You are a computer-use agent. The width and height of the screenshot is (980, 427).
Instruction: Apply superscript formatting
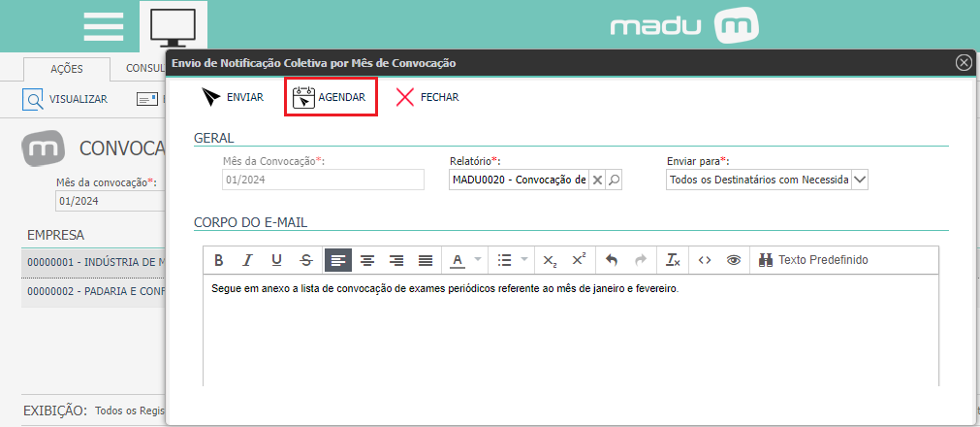click(x=579, y=260)
